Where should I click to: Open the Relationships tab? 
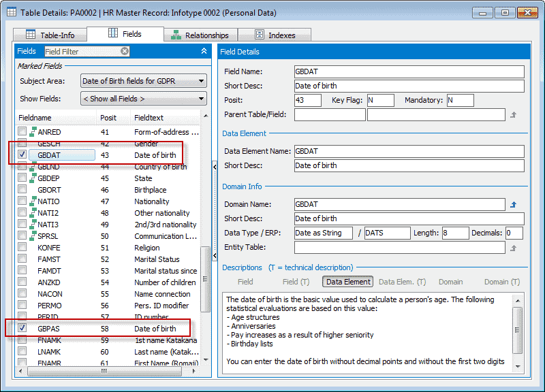coord(200,35)
